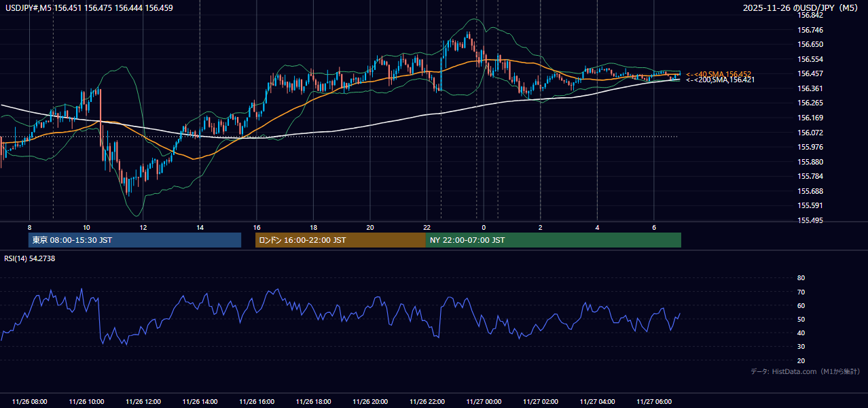Click the HistData.com data source credit
This screenshot has height=408, width=868.
point(805,371)
